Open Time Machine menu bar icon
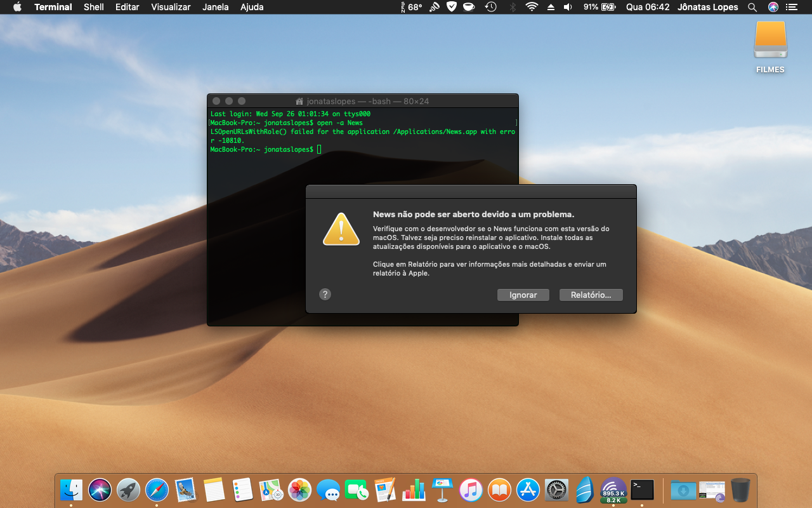The height and width of the screenshot is (508, 812). [x=491, y=7]
